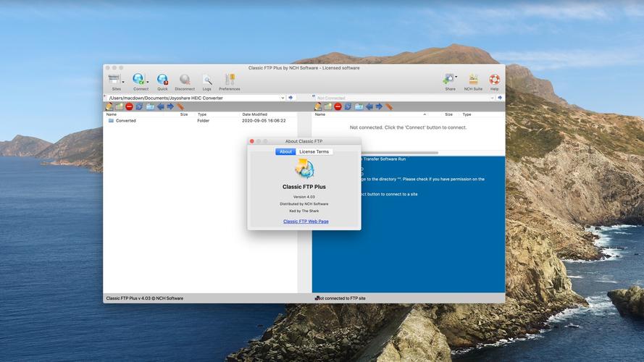Close the About Classic FTP dialog
644x362 pixels.
[252, 141]
